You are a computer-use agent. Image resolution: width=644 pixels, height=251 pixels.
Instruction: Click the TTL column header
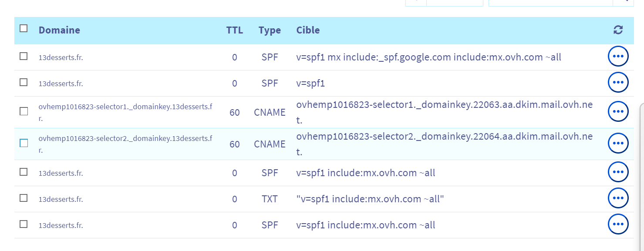pos(234,30)
